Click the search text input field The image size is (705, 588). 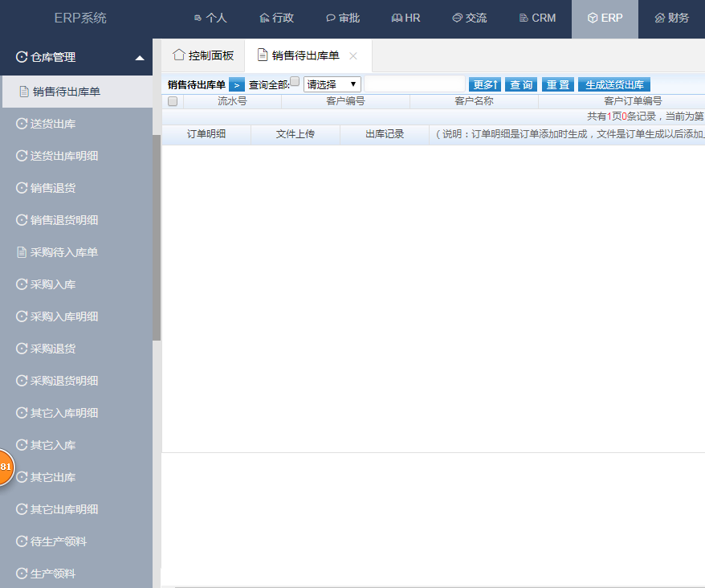coord(414,84)
